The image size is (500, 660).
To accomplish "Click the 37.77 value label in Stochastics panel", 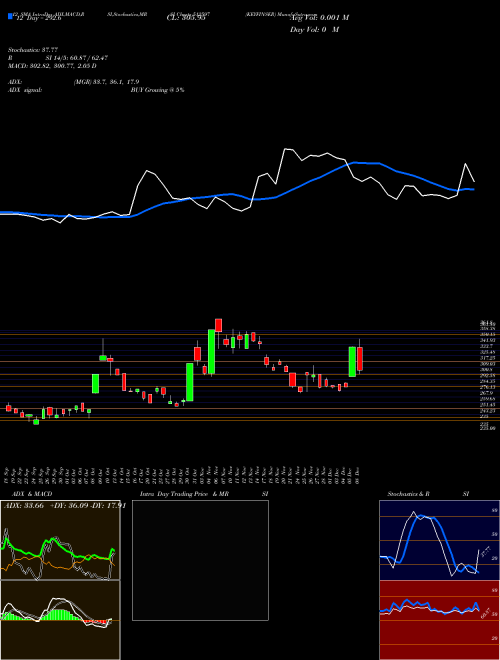I will coord(486,552).
